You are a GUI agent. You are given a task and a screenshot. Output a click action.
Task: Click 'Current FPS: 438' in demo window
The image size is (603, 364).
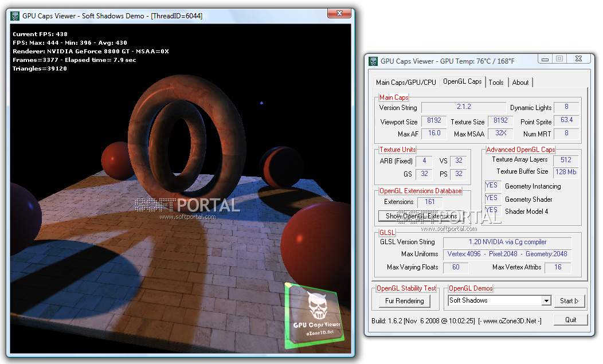(40, 34)
